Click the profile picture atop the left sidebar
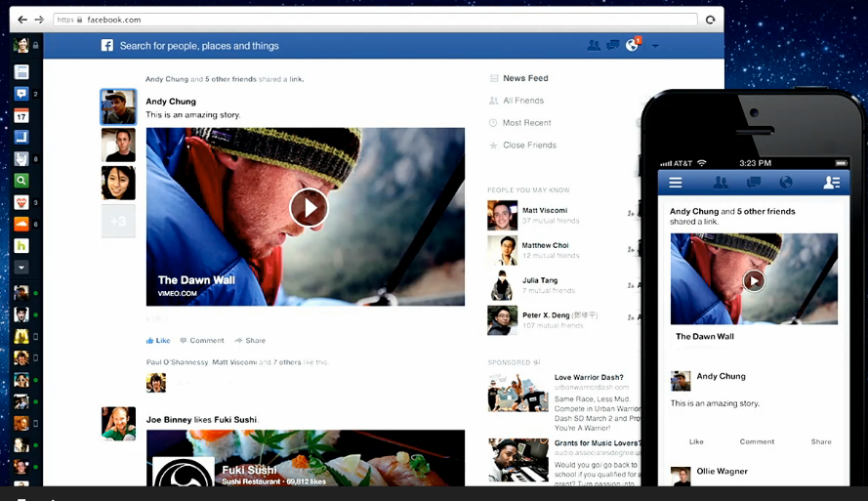The height and width of the screenshot is (501, 868). pyautogui.click(x=21, y=45)
